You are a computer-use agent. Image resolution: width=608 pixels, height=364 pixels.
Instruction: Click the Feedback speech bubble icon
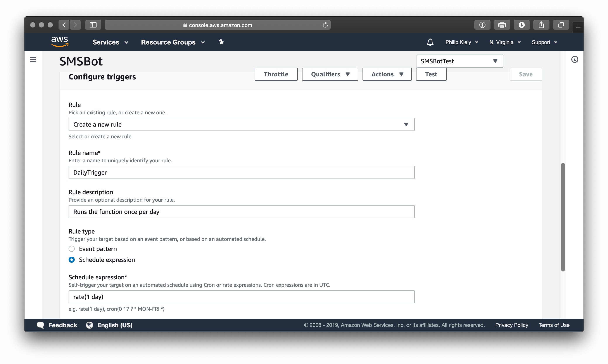[x=40, y=325]
